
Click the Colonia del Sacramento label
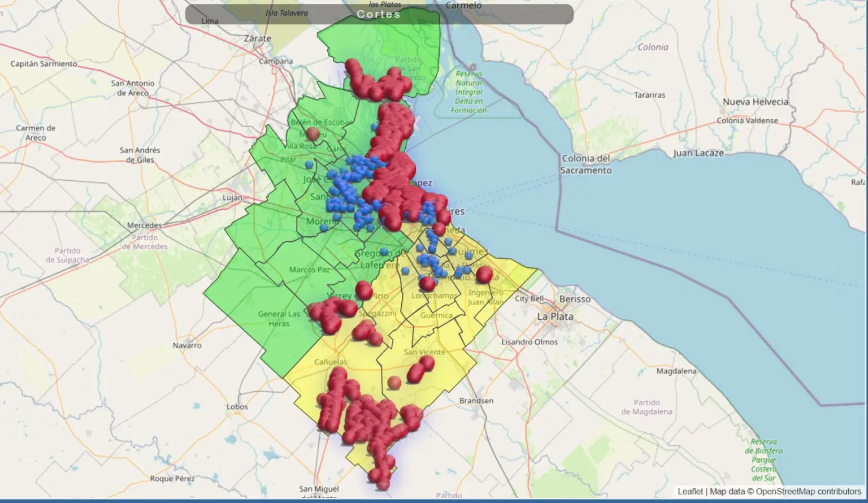tap(586, 164)
